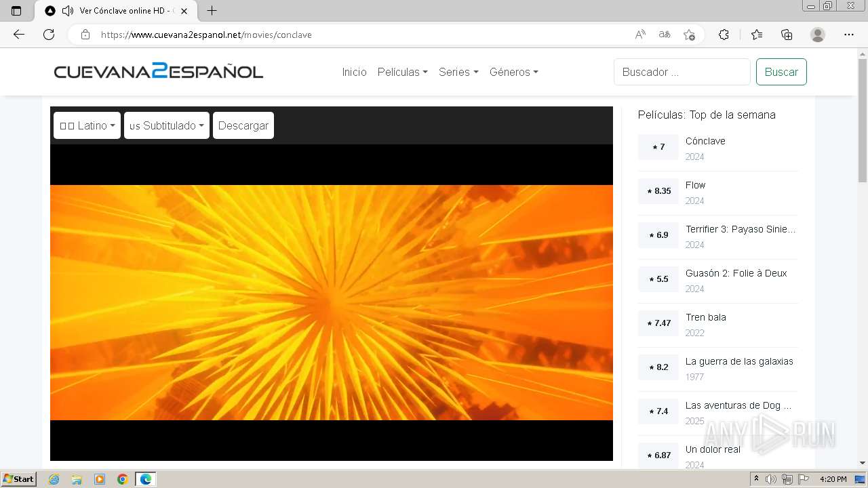Add this page to favorites
This screenshot has height=488, width=868.
tap(689, 35)
